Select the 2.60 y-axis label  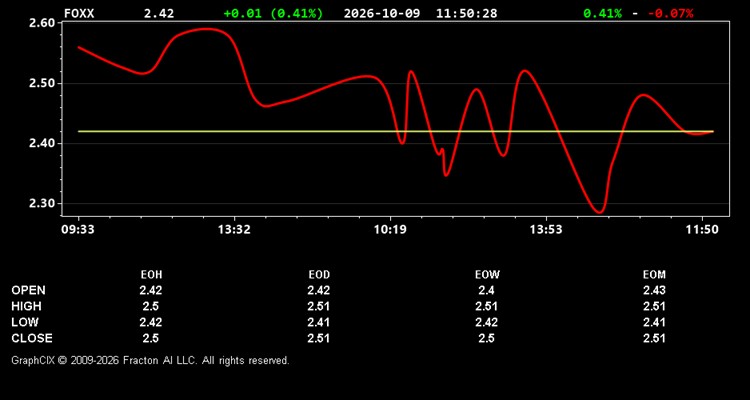tap(43, 23)
